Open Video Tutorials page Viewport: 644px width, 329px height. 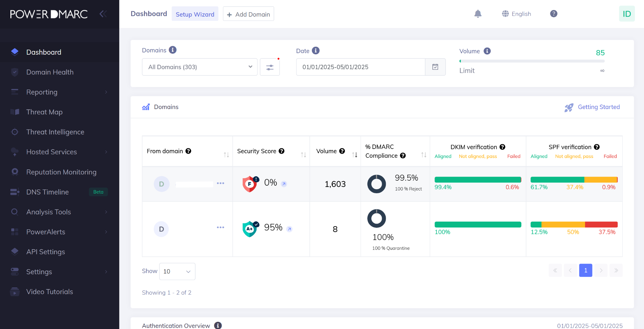[x=59, y=292]
